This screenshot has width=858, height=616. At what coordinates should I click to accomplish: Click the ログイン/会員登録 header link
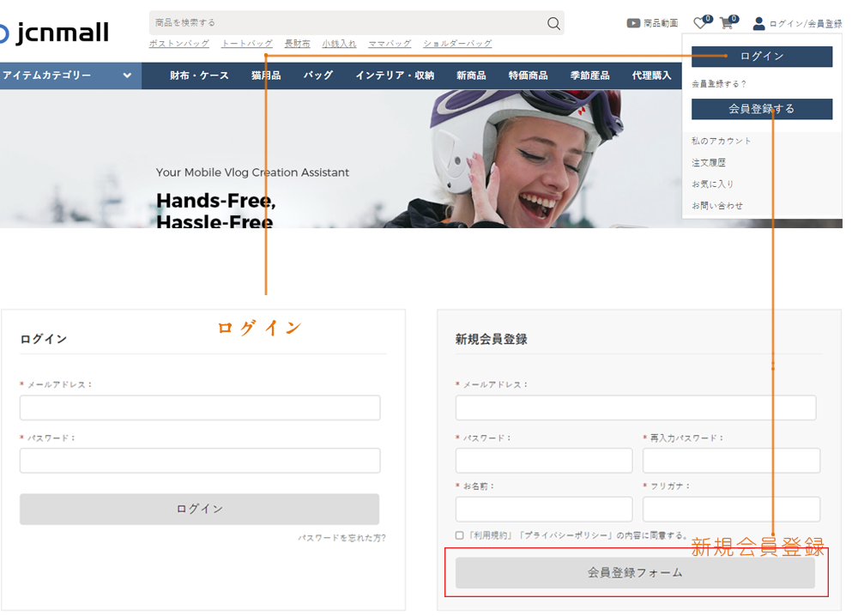coord(806,23)
